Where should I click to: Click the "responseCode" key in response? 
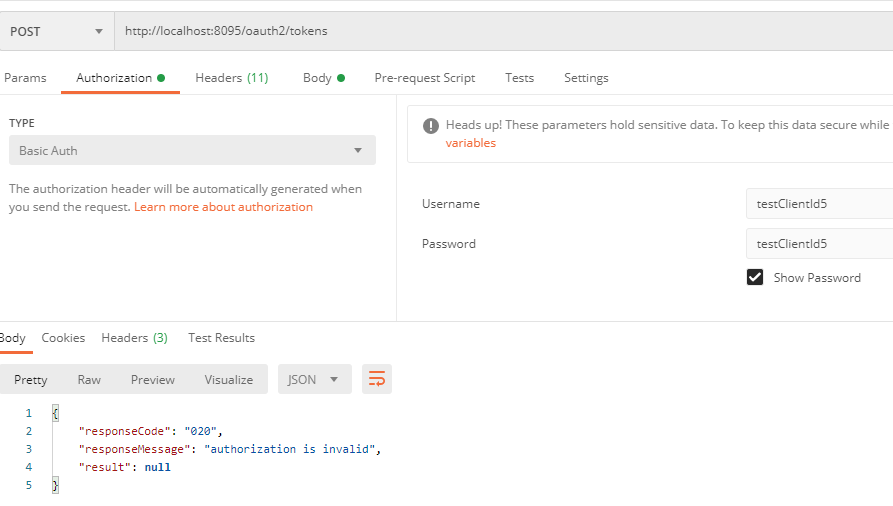click(x=125, y=431)
